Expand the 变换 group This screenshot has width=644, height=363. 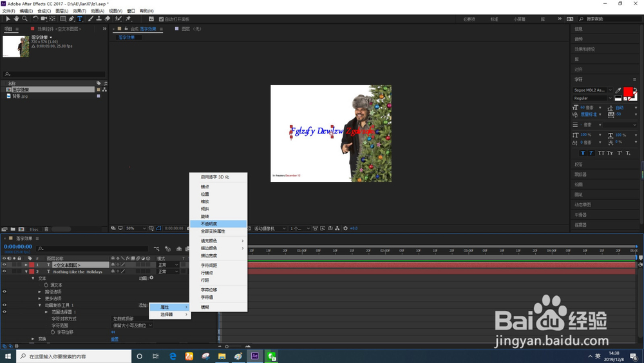pyautogui.click(x=33, y=338)
